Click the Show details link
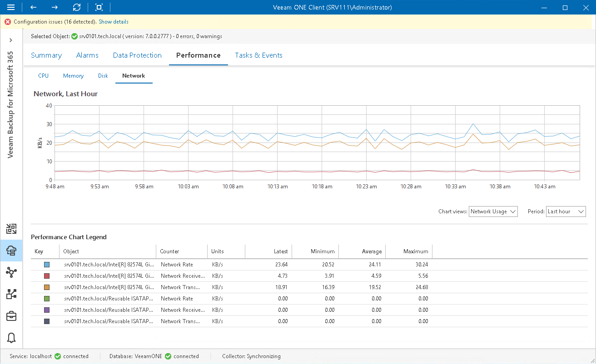This screenshot has height=364, width=596. click(x=113, y=21)
